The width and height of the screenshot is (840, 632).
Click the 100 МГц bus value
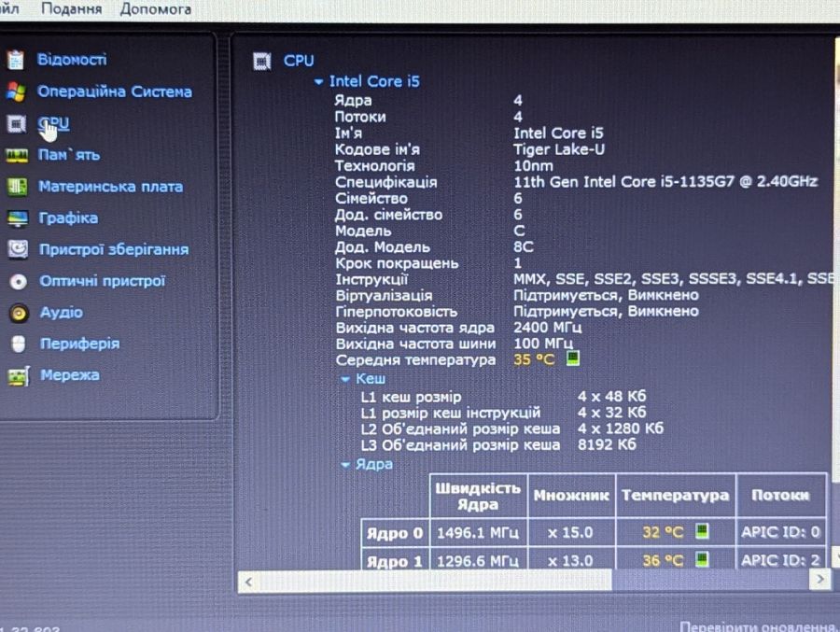[x=542, y=344]
